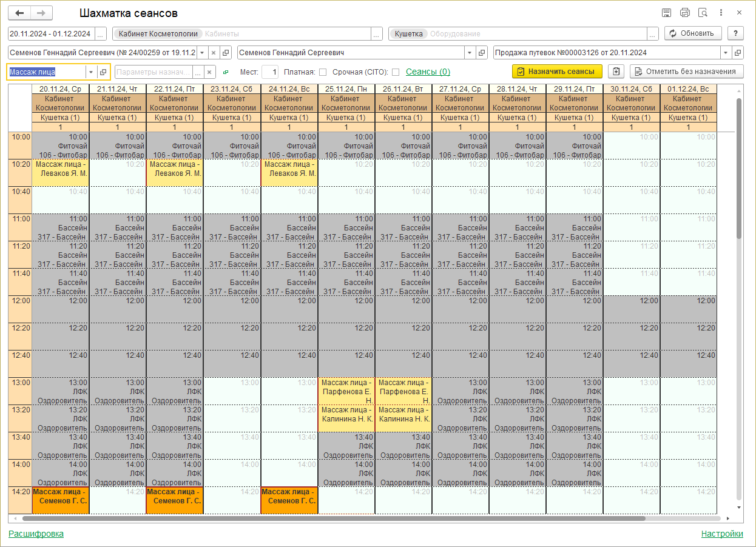Select column header 25.11.24, Пн
This screenshot has width=756, height=547.
click(346, 89)
